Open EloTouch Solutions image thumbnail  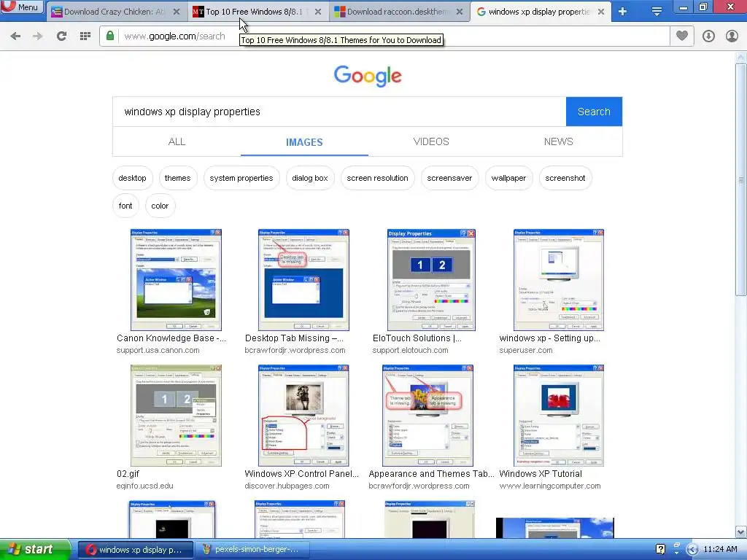[x=431, y=280]
